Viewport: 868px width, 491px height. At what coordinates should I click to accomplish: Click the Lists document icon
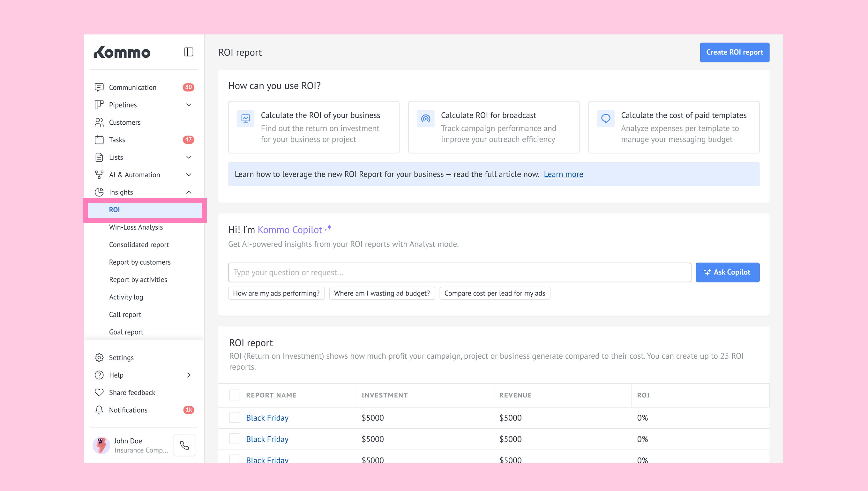click(x=99, y=157)
